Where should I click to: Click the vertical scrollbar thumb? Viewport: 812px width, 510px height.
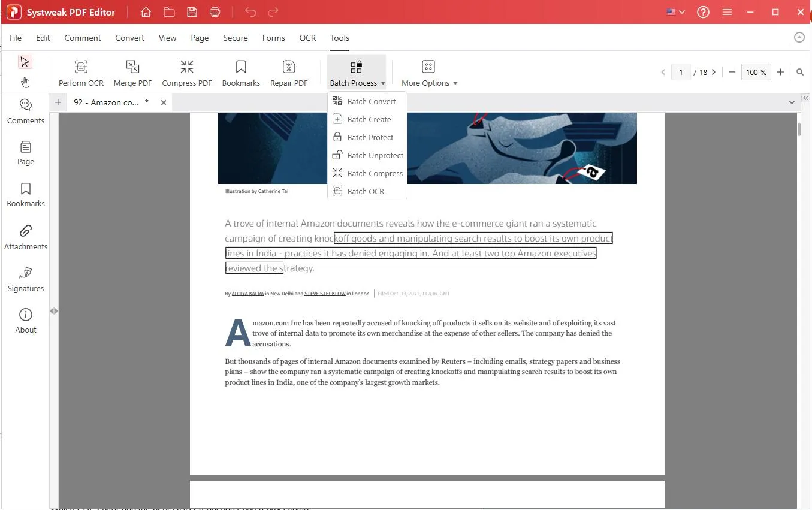pyautogui.click(x=799, y=129)
